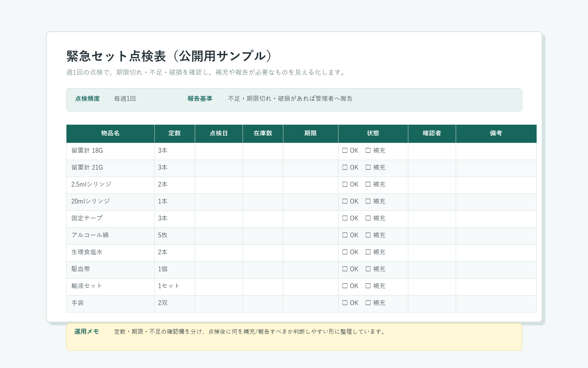Tick OK for アルコール綿

point(345,235)
